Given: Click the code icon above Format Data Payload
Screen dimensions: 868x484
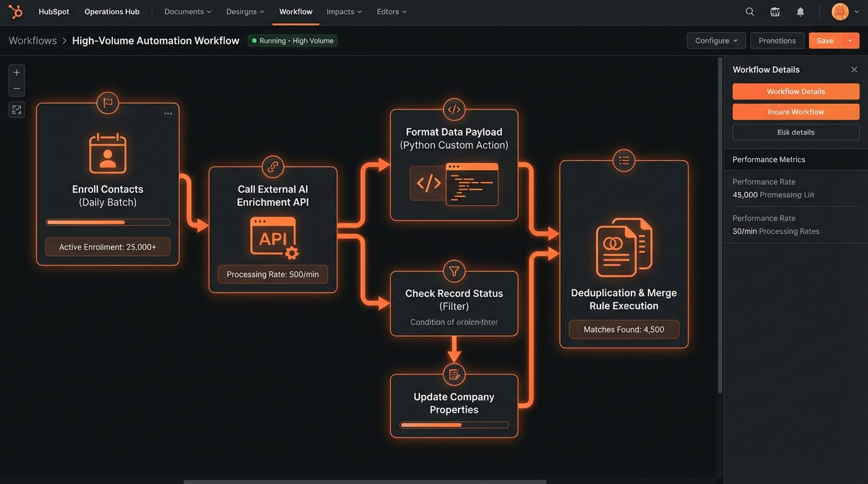Looking at the screenshot, I should pyautogui.click(x=454, y=110).
